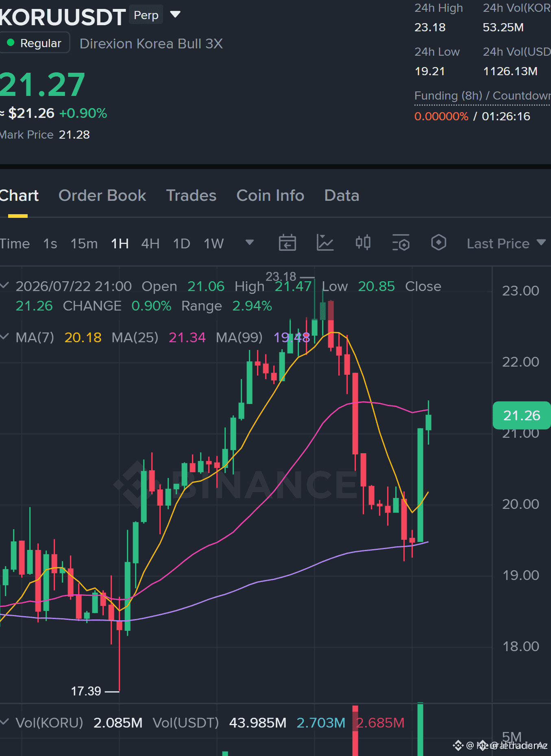Viewport: 551px width, 756px height.
Task: Tap the Mark Price 21.28 text
Action: coord(45,135)
